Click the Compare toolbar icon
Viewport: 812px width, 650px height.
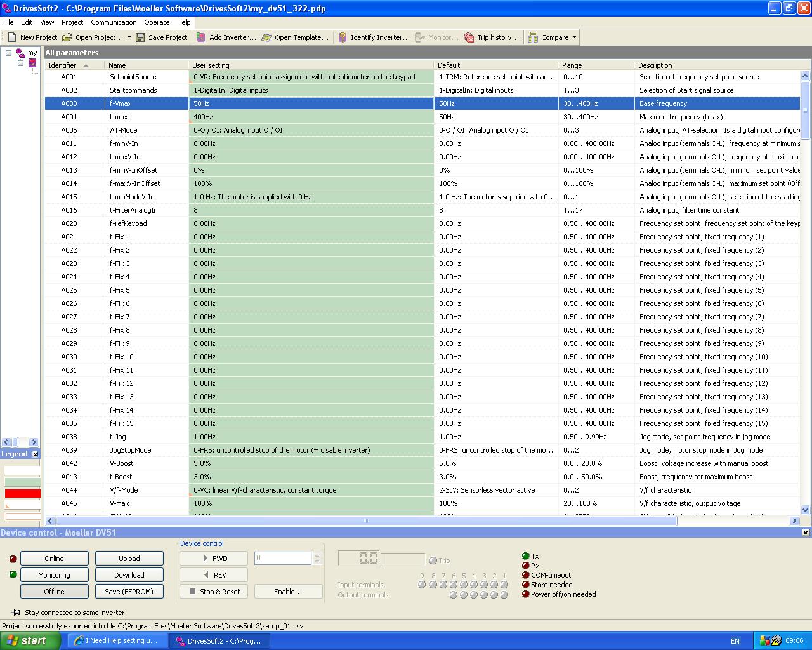(x=533, y=37)
